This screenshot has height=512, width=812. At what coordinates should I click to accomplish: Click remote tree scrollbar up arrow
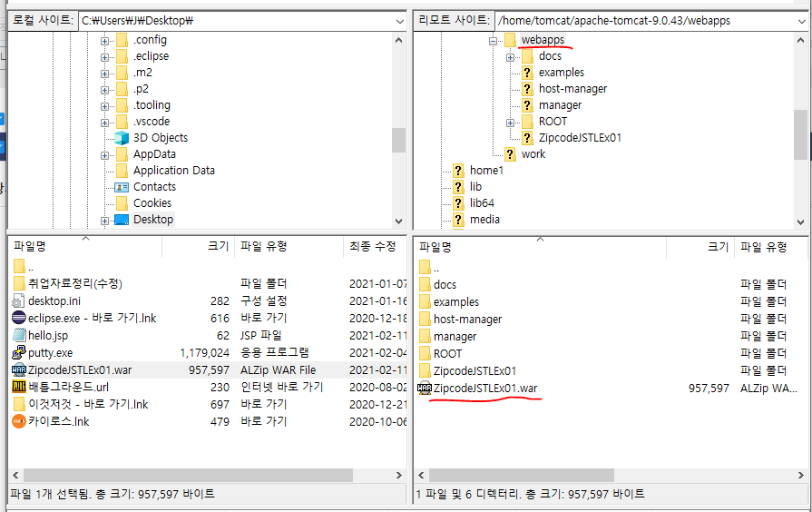pyautogui.click(x=801, y=41)
